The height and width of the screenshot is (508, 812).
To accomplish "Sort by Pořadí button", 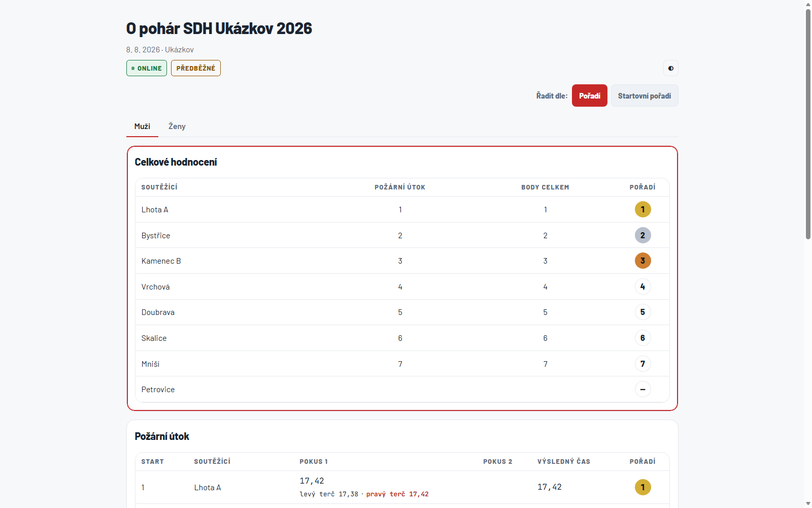I will tap(589, 96).
